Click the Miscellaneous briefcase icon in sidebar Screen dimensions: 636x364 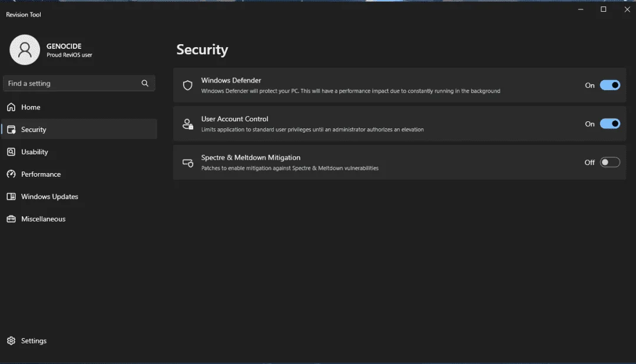11,219
